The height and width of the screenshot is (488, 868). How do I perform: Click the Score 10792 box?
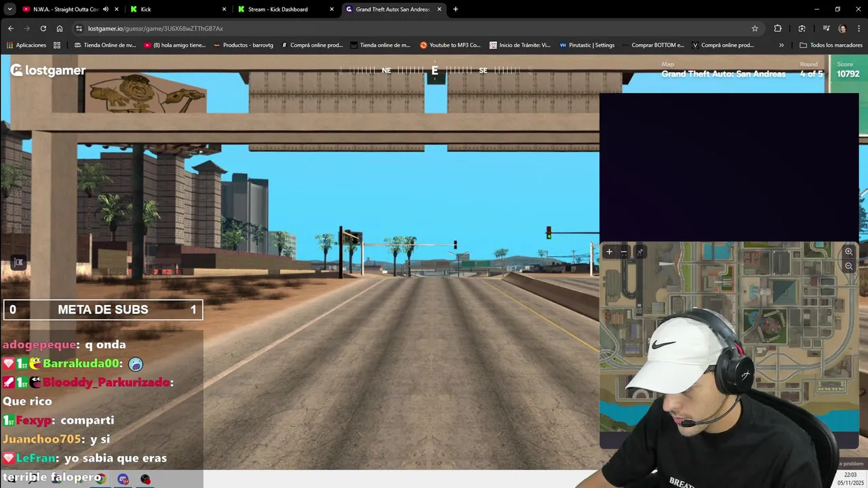coord(848,70)
